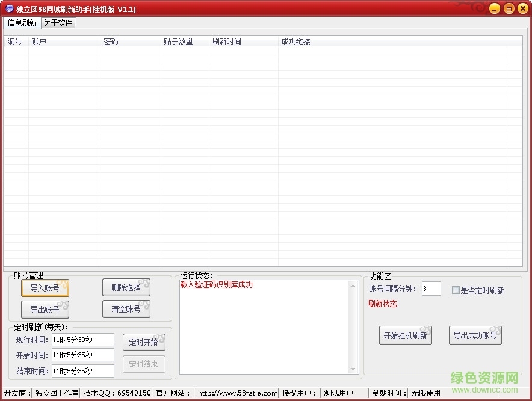Click the 刷新时间 column header

(x=227, y=41)
